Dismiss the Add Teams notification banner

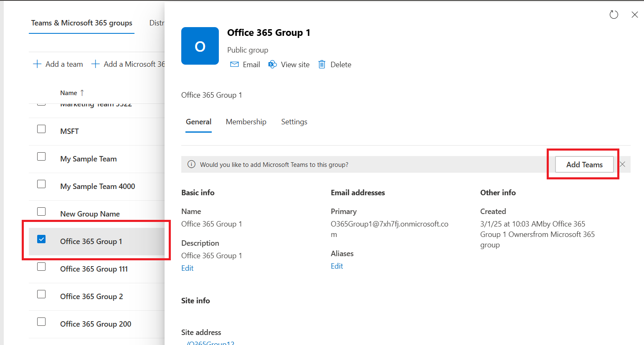click(x=622, y=164)
